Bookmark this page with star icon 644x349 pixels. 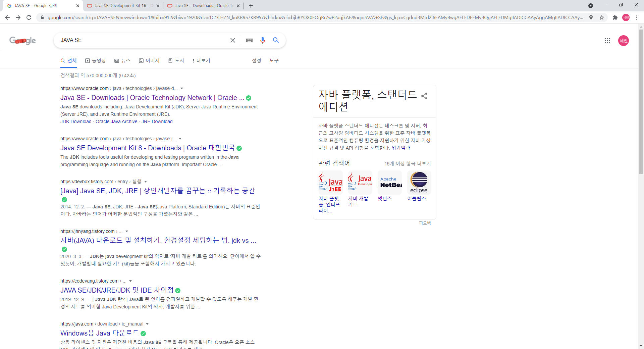click(x=602, y=17)
